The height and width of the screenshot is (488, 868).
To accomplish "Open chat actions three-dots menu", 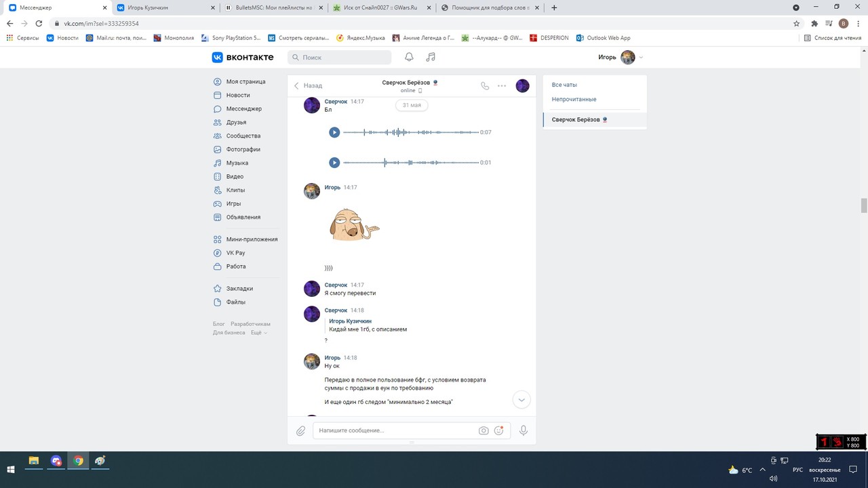I will [x=502, y=86].
